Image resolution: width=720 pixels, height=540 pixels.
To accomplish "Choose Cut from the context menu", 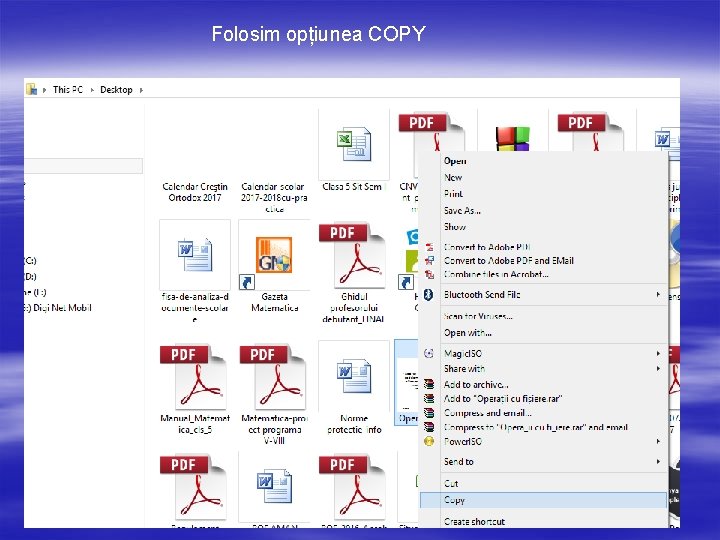I will 451,483.
